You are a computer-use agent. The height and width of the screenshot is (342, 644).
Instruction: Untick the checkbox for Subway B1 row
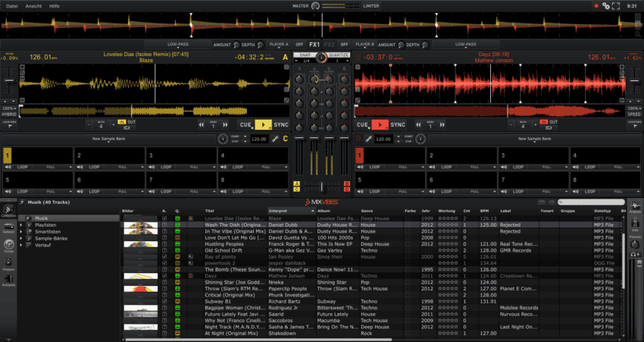[x=164, y=301]
